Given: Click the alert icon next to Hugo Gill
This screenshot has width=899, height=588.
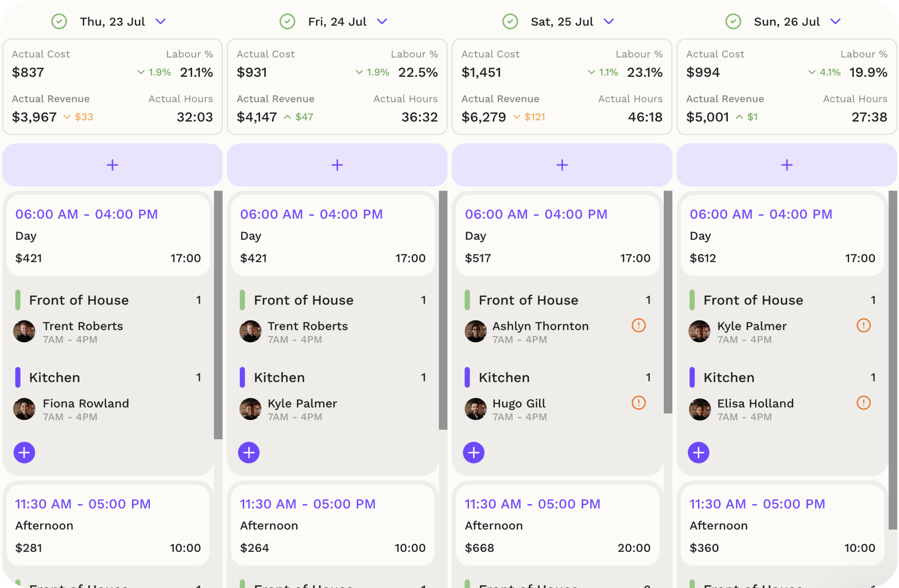Looking at the screenshot, I should coord(638,403).
